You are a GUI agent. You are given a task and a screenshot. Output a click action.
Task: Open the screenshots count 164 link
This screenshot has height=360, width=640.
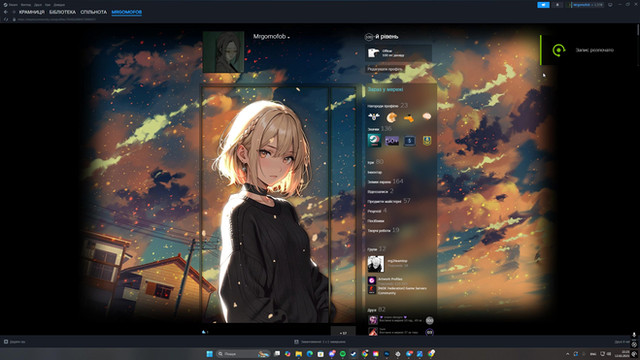pyautogui.click(x=385, y=182)
